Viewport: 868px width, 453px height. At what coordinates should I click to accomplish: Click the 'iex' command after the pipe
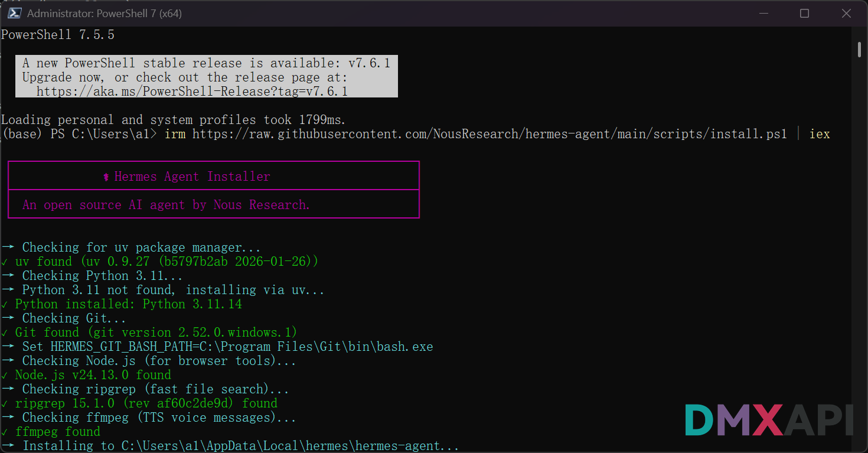point(820,134)
